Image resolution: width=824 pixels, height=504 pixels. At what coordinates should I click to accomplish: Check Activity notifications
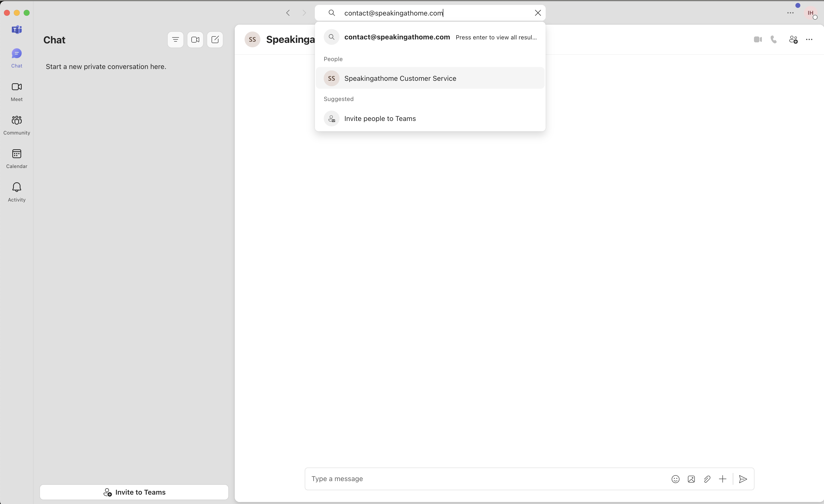(x=16, y=191)
